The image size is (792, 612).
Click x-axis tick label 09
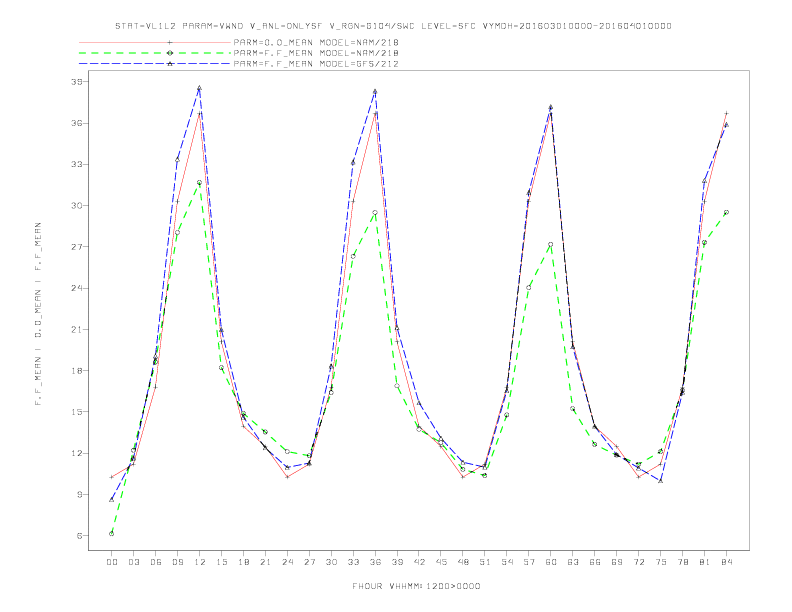coord(177,562)
